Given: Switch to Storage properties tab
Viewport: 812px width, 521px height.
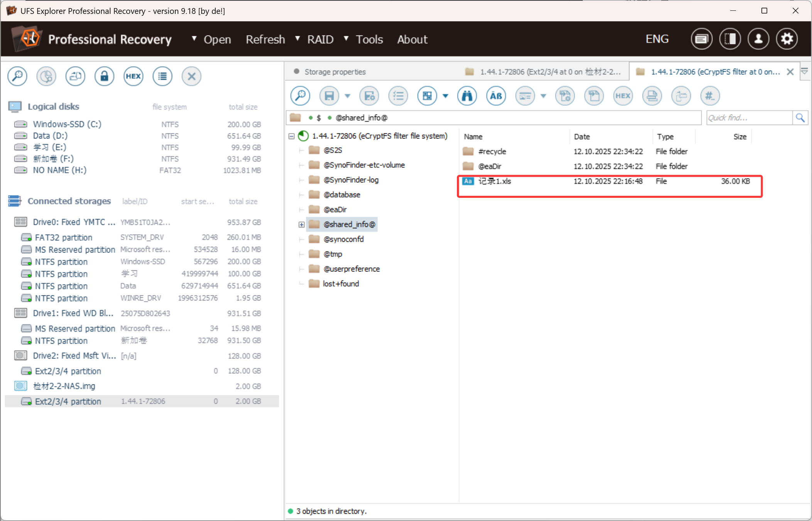Looking at the screenshot, I should click(335, 72).
